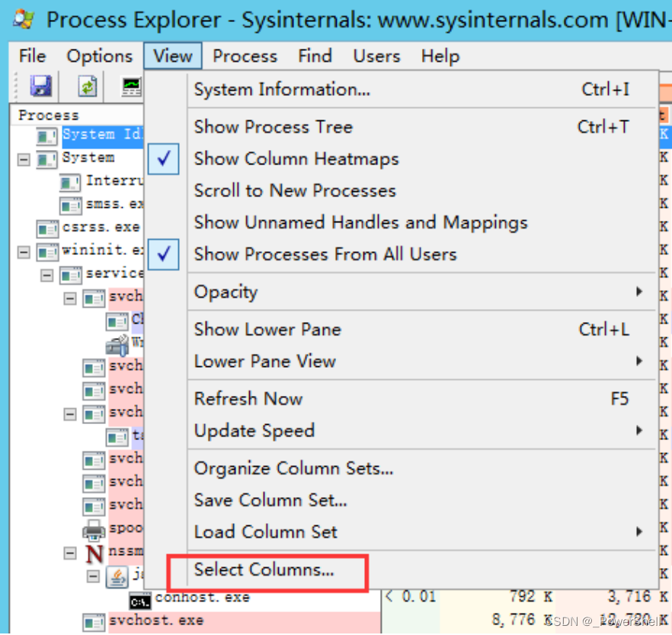Open the File menu
The width and height of the screenshot is (672, 635).
(32, 56)
